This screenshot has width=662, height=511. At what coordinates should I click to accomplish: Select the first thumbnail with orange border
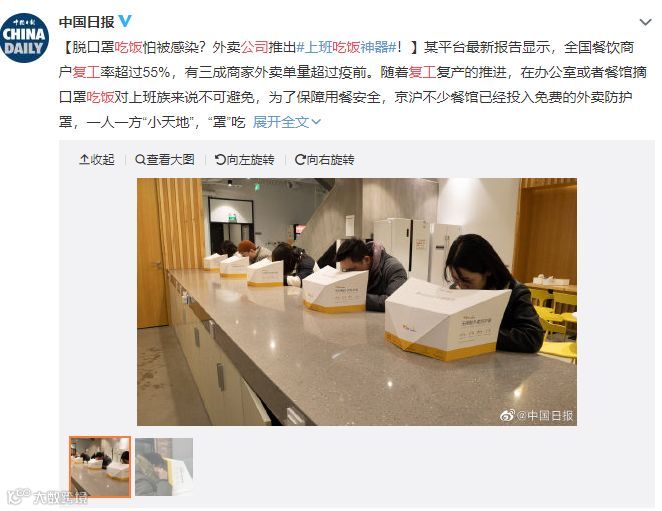[100, 467]
